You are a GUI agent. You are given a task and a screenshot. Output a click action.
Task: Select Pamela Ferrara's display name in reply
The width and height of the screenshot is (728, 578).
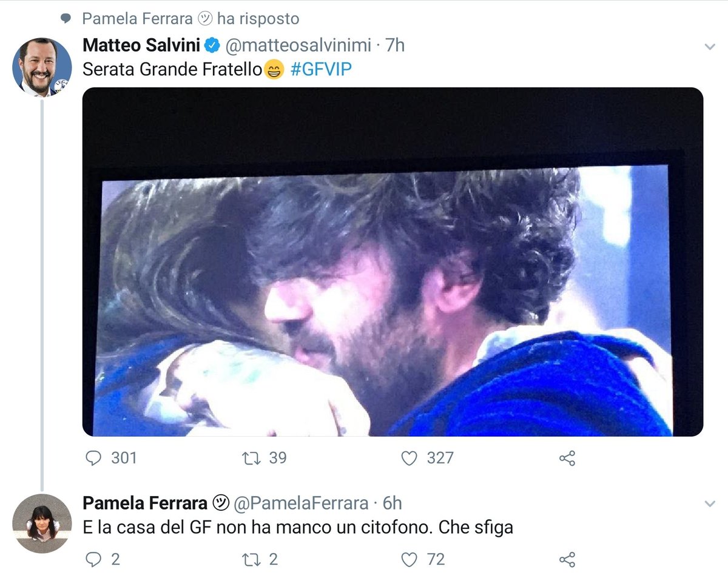tap(145, 503)
